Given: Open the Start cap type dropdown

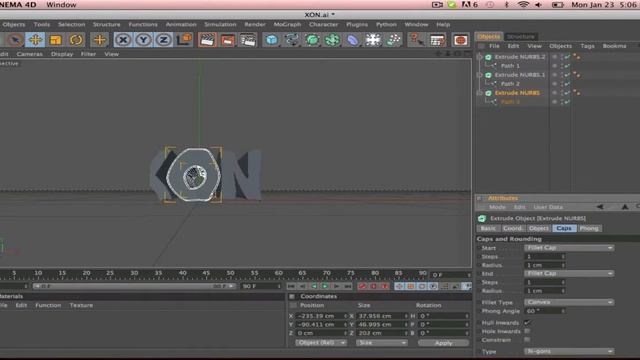Looking at the screenshot, I should point(569,248).
